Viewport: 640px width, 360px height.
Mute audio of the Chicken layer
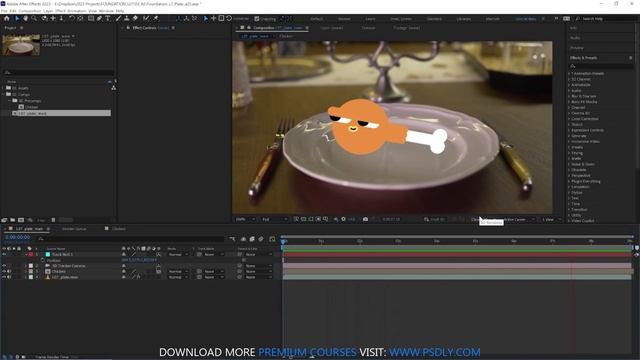click(9, 271)
